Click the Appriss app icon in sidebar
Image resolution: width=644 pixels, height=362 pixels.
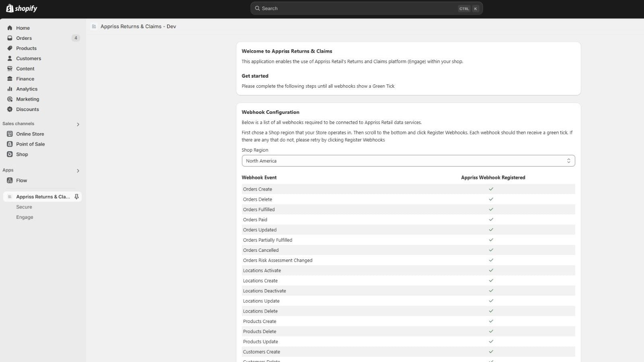tap(10, 197)
